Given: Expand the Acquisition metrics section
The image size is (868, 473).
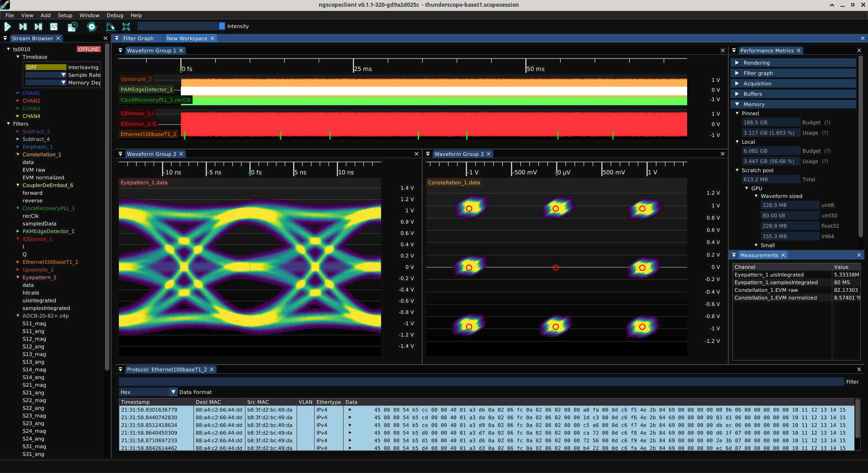Looking at the screenshot, I should [x=757, y=84].
